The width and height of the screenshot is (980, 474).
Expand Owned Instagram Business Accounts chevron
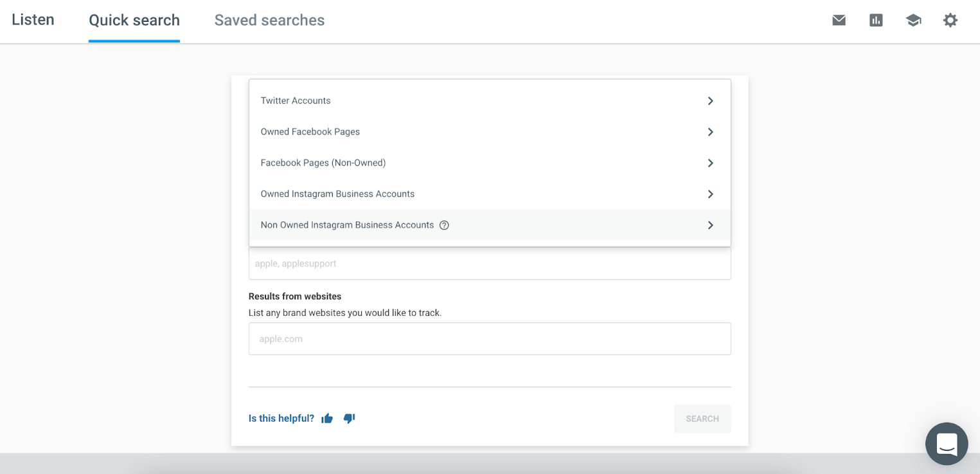click(x=710, y=194)
